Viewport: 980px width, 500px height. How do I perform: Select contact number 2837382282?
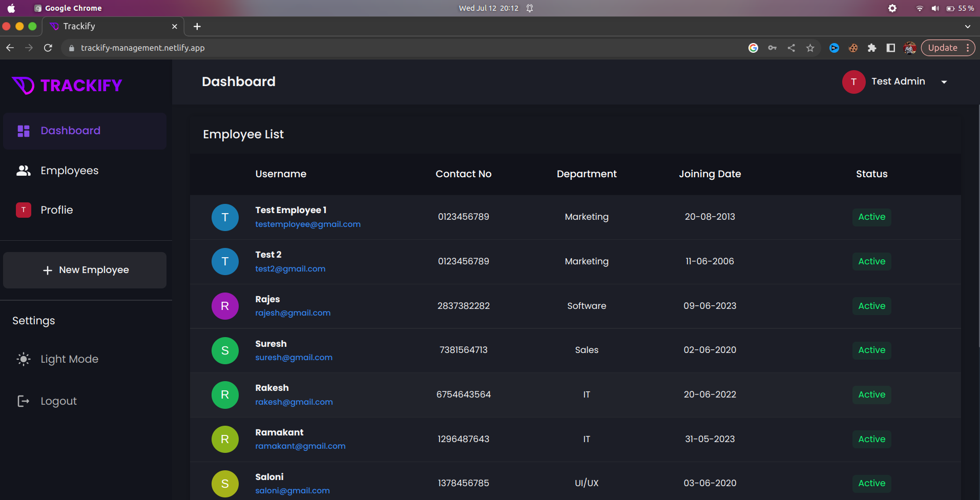tap(463, 306)
